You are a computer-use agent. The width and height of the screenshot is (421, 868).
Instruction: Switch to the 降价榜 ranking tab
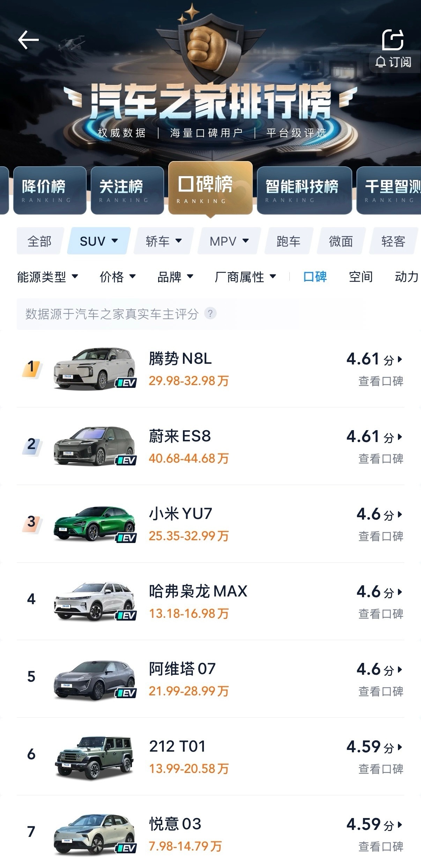point(50,190)
